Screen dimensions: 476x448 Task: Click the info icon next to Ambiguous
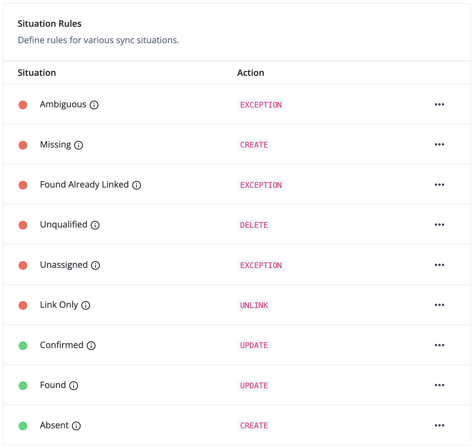tap(94, 105)
